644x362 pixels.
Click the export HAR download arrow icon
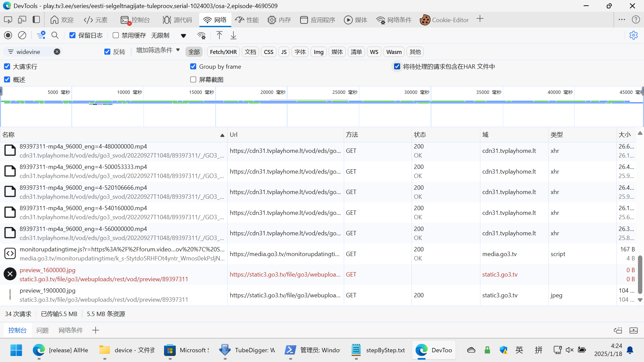pos(233,35)
